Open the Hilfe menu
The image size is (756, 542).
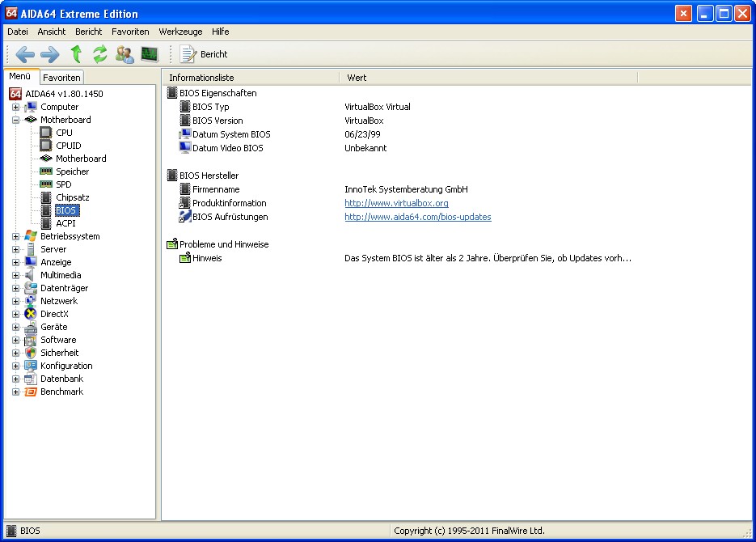(x=221, y=32)
